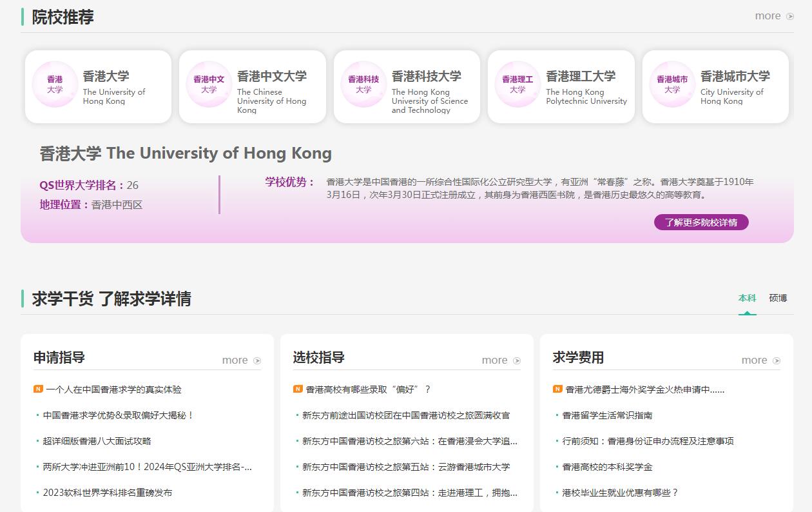The width and height of the screenshot is (812, 512).
Task: Open article 行前须知：香港身份证申办流程
Action: (x=648, y=441)
